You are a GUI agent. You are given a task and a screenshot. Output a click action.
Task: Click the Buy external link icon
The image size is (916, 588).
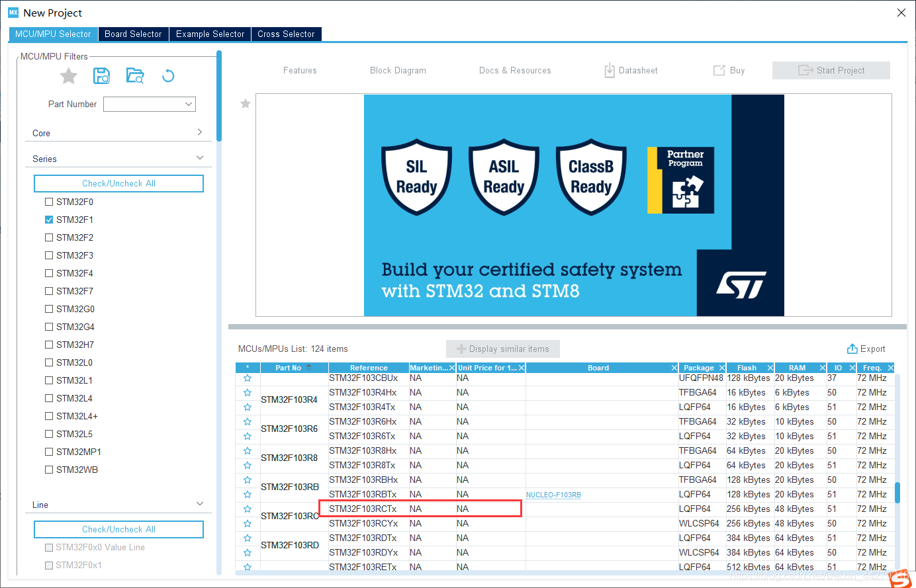click(719, 70)
